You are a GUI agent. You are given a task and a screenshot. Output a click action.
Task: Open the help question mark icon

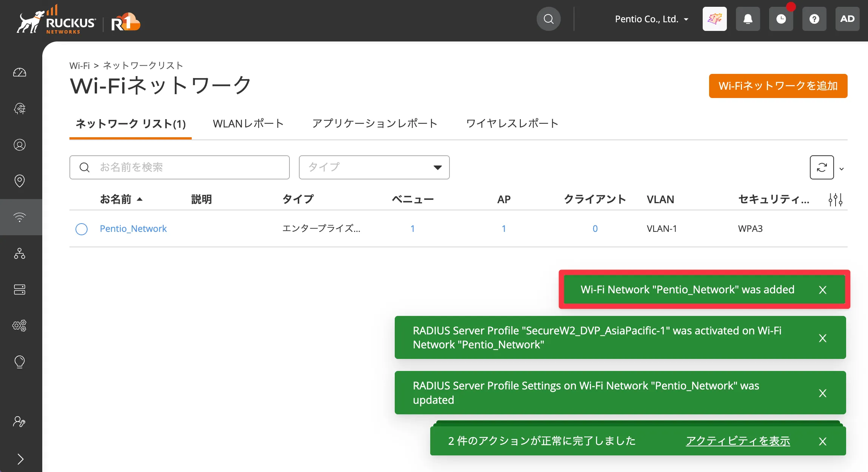pos(814,19)
